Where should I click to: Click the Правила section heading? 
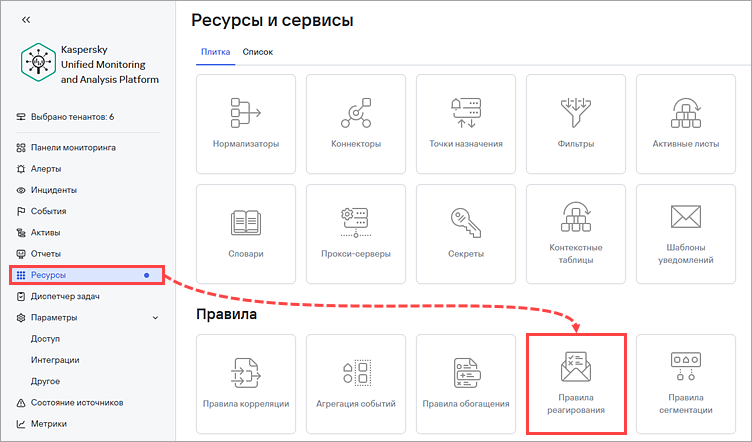pos(226,314)
